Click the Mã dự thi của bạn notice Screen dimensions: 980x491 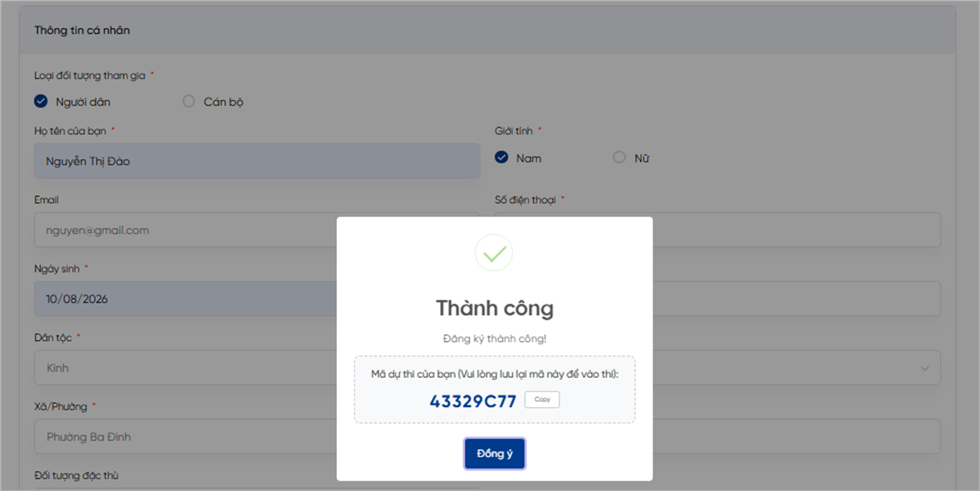coord(494,375)
